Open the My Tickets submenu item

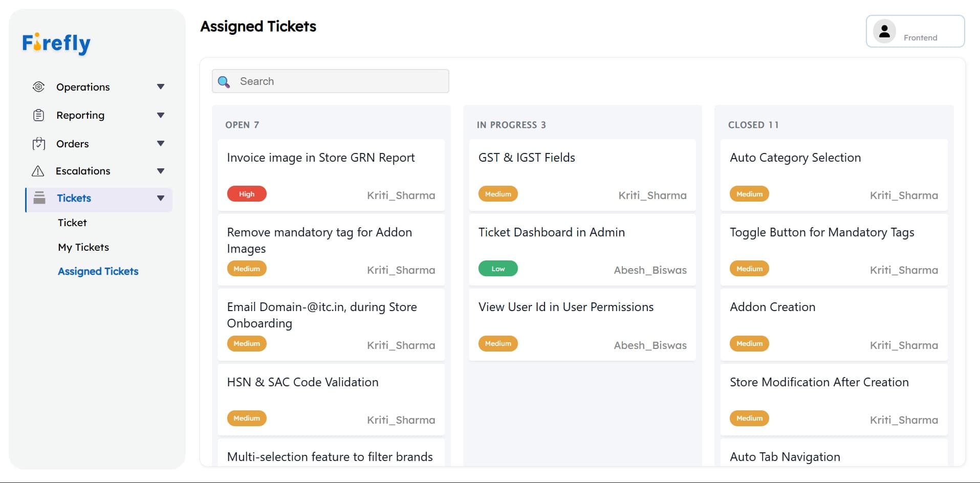83,247
